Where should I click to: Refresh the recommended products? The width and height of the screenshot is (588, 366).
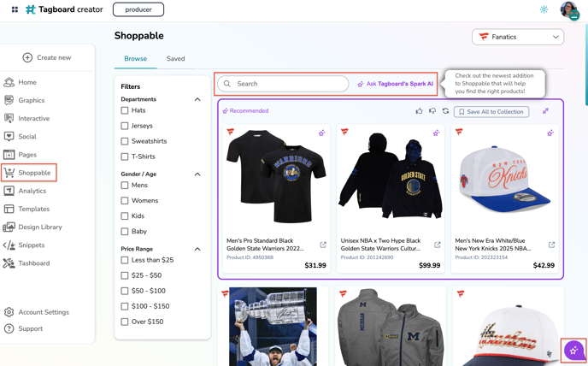pyautogui.click(x=445, y=110)
